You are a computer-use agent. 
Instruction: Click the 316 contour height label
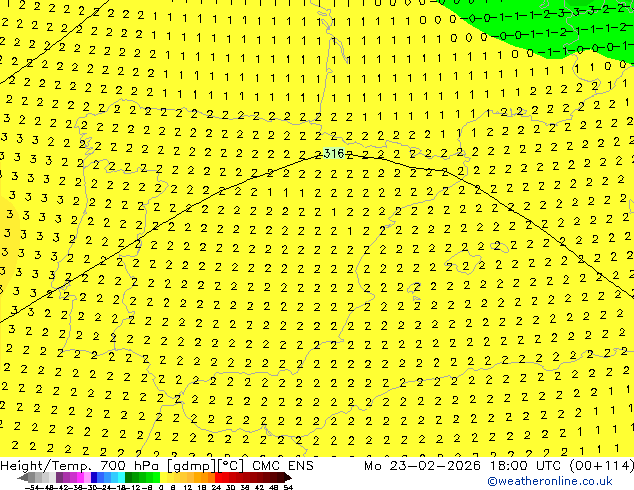pos(334,154)
